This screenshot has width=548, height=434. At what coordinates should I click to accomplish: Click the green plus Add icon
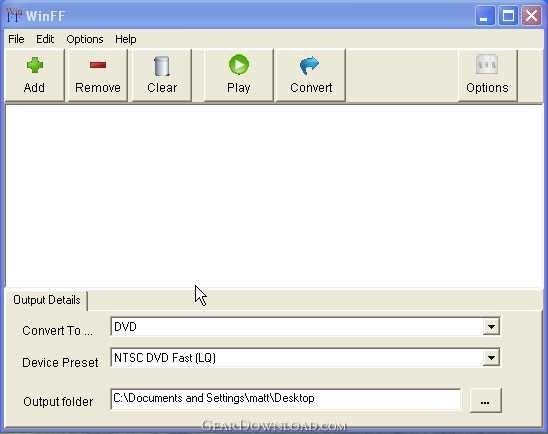click(35, 65)
